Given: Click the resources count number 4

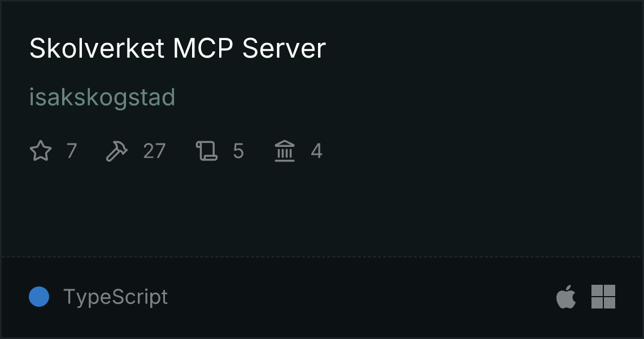Looking at the screenshot, I should click(x=316, y=151).
